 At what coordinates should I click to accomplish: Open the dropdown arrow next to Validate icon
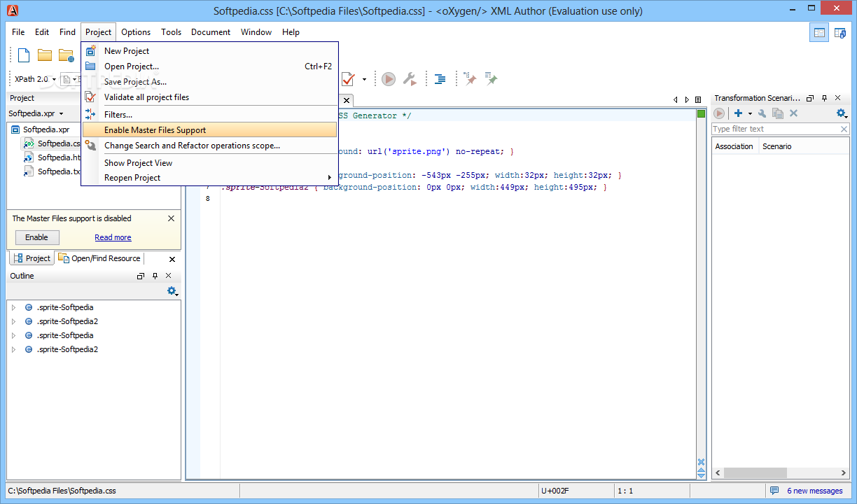[364, 80]
